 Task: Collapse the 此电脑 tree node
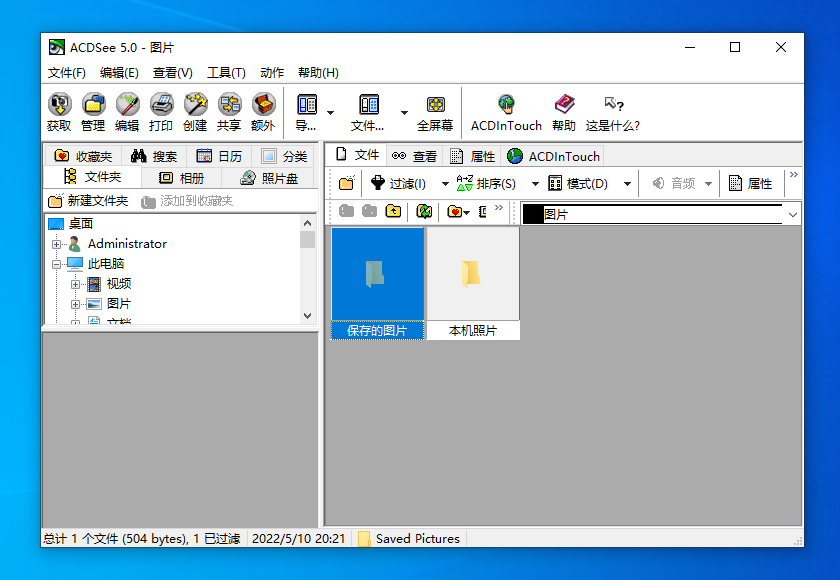(x=56, y=264)
